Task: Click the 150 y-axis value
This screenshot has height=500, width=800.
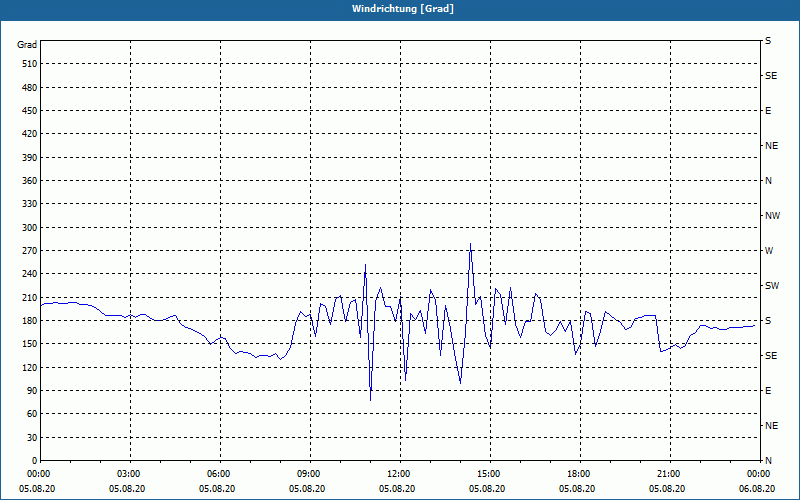Action: pos(30,344)
